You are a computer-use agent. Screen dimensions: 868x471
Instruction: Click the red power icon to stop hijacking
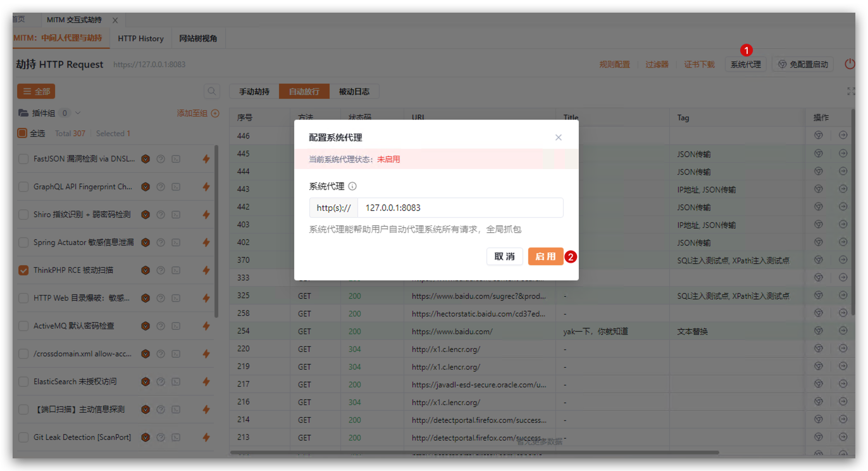tap(849, 64)
